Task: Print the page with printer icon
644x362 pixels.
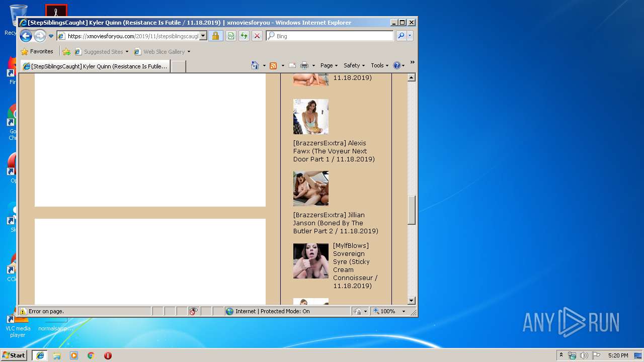Action: click(x=304, y=65)
